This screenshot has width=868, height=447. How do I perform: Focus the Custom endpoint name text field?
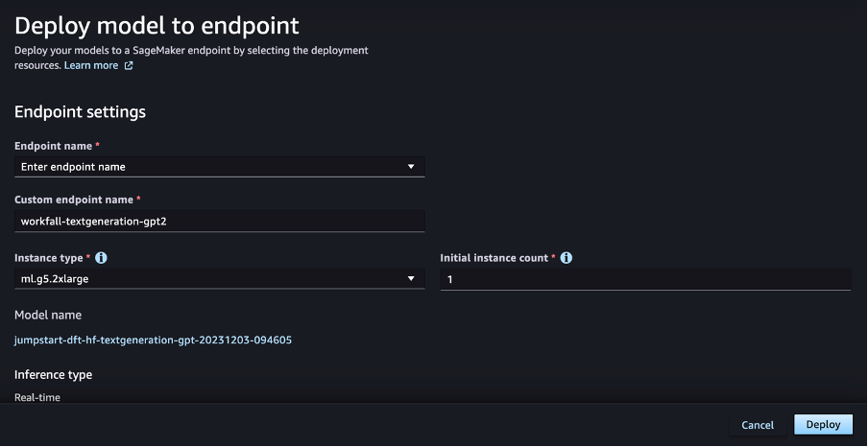tap(220, 222)
